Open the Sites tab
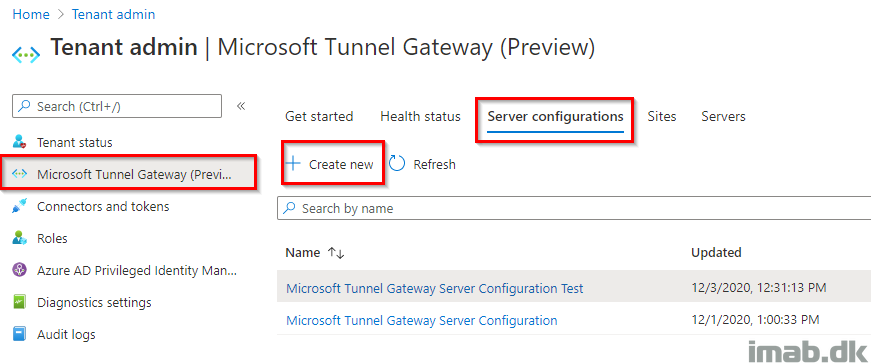Viewport: 871px width, 364px height. [x=662, y=117]
